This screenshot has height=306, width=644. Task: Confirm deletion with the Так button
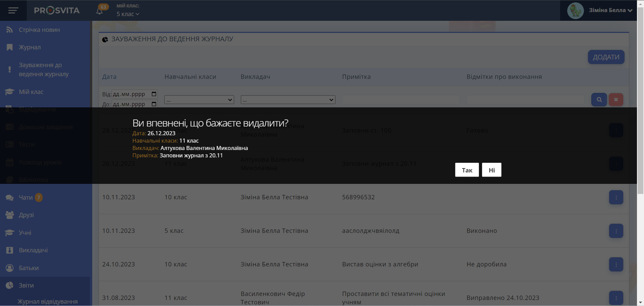[467, 170]
